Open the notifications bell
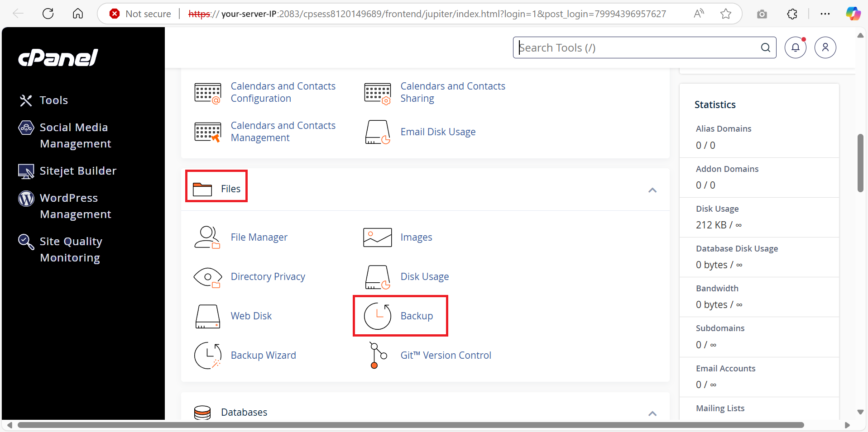The image size is (868, 432). click(796, 47)
